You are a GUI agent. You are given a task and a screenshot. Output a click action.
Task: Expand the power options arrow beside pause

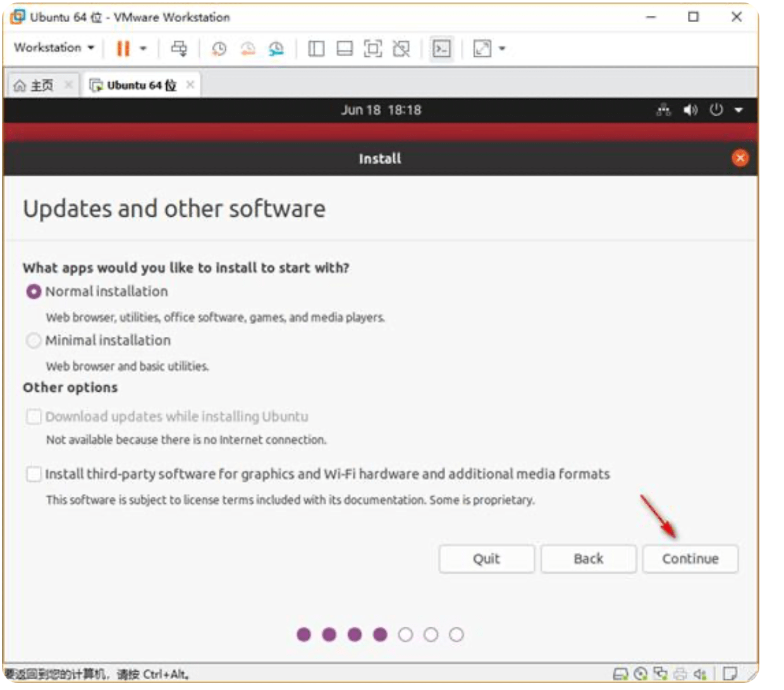[143, 49]
